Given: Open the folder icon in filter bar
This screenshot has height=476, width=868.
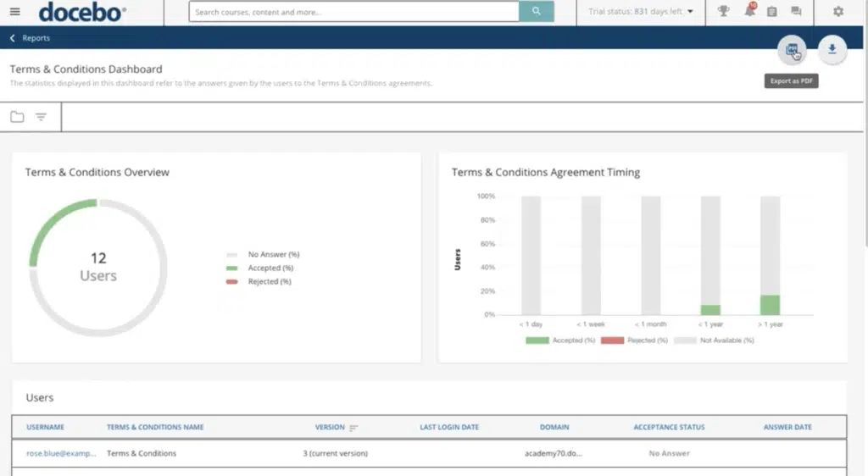Looking at the screenshot, I should [x=17, y=117].
